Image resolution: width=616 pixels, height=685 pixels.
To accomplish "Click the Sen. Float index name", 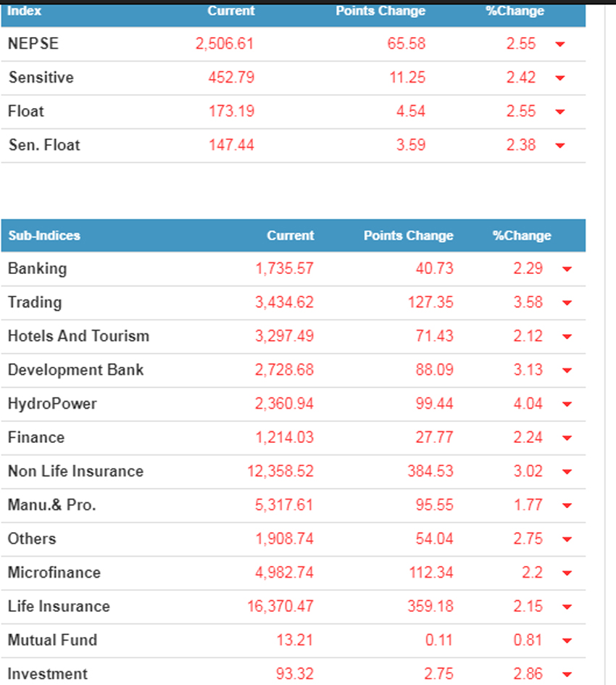I will coord(43,145).
